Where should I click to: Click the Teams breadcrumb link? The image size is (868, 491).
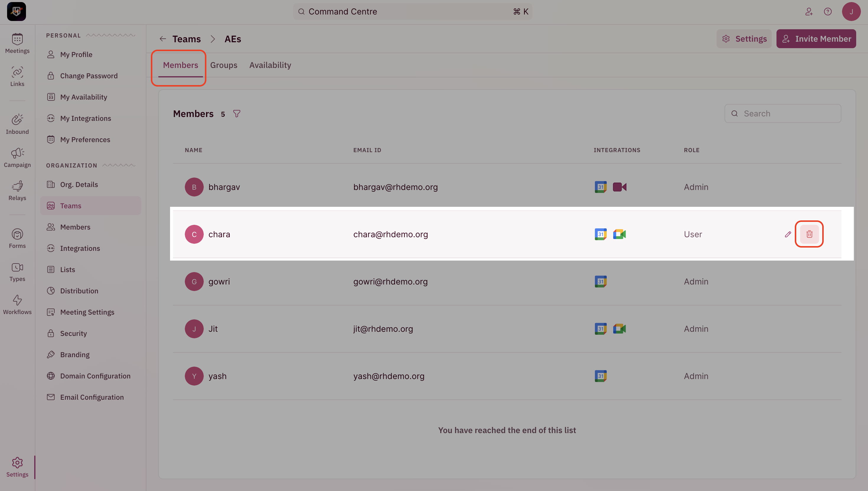[186, 39]
